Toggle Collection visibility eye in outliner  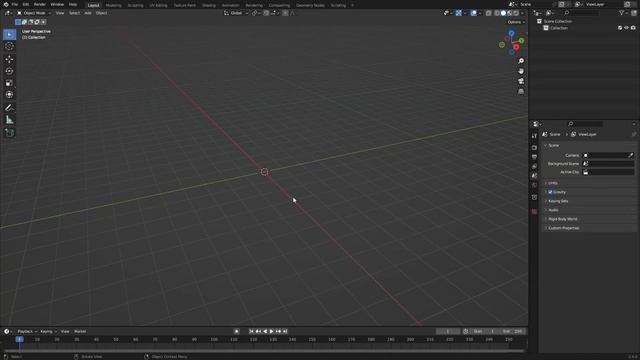click(x=626, y=28)
